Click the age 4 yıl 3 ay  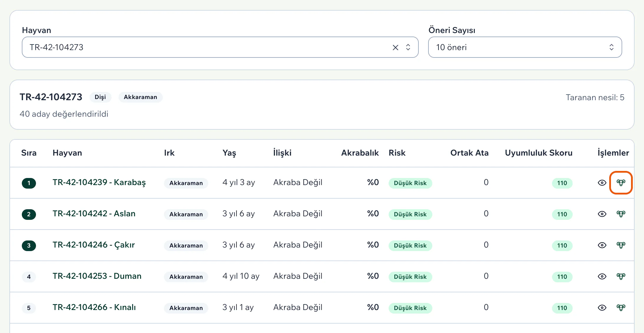pos(239,182)
